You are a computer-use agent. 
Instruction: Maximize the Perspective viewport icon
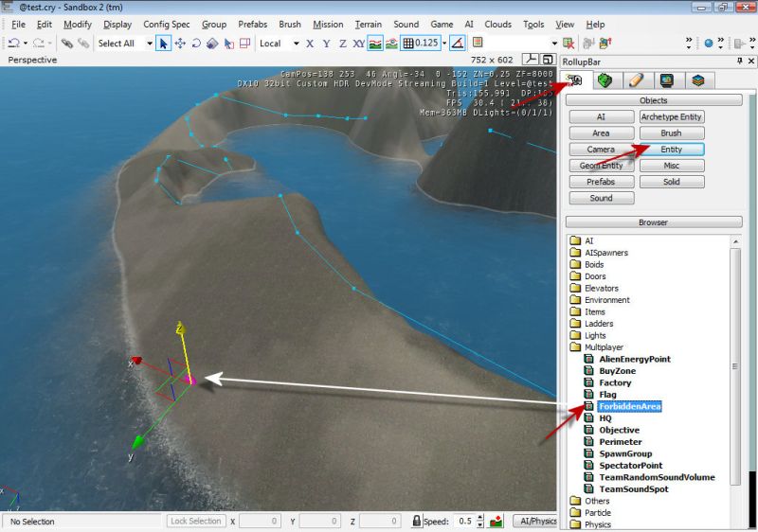548,60
